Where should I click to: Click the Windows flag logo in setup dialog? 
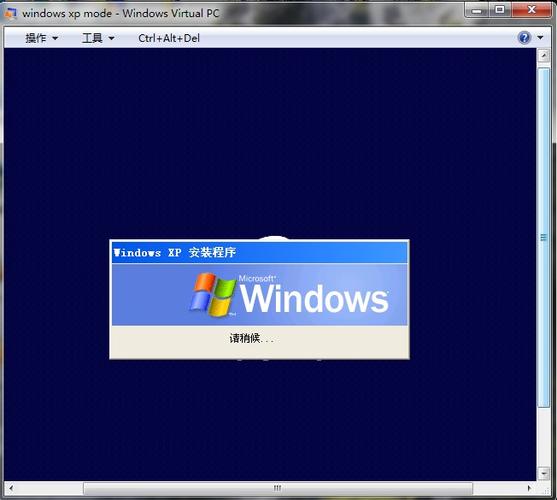213,294
